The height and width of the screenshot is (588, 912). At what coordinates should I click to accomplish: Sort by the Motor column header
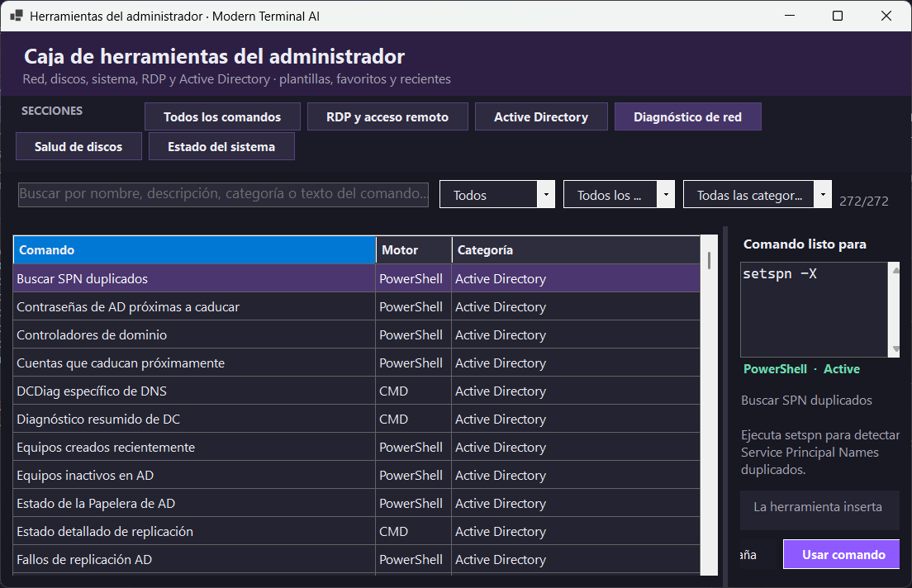[x=414, y=250]
